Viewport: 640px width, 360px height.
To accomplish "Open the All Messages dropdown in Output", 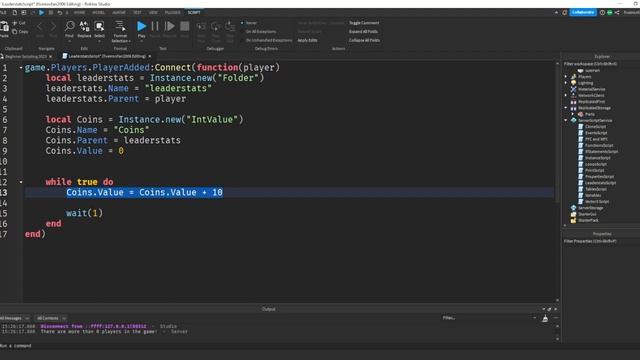I will 15,318.
